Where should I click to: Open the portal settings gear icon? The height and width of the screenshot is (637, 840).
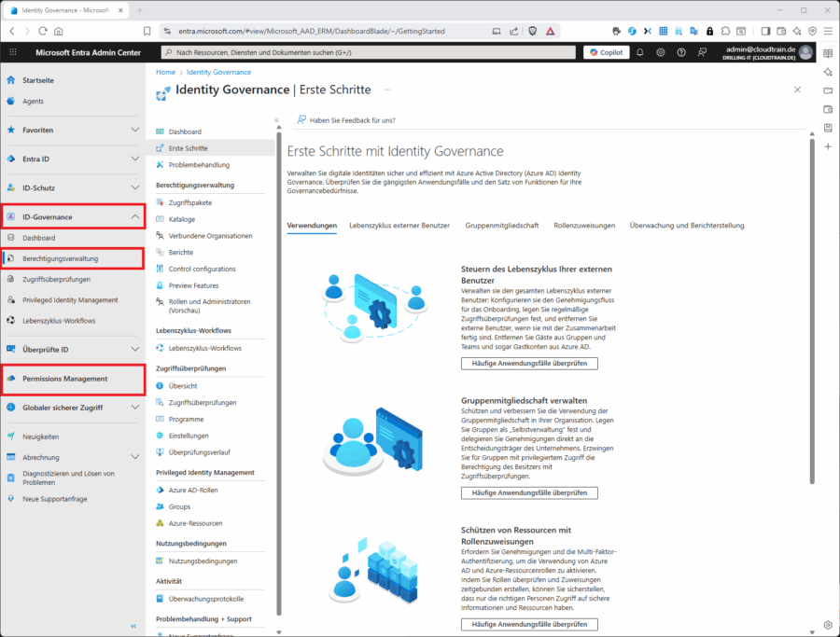point(661,52)
